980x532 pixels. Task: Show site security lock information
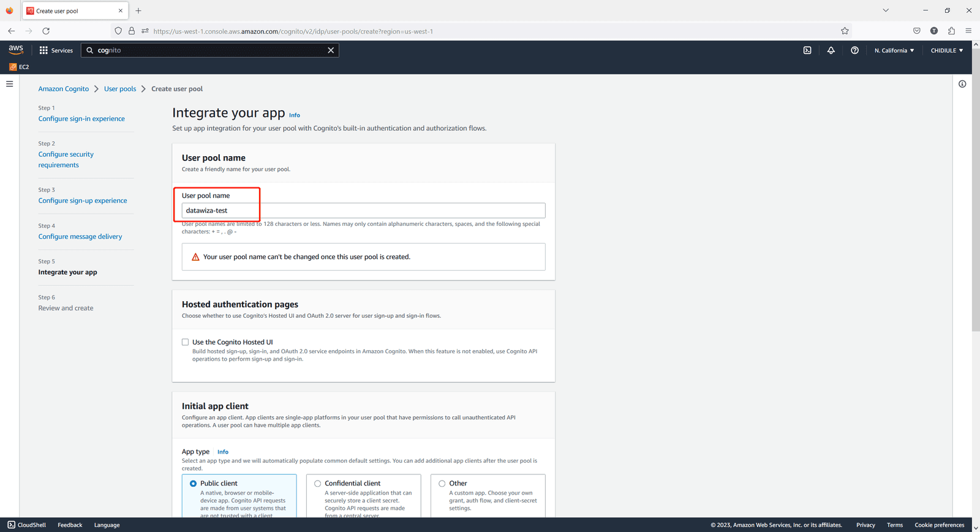point(131,31)
